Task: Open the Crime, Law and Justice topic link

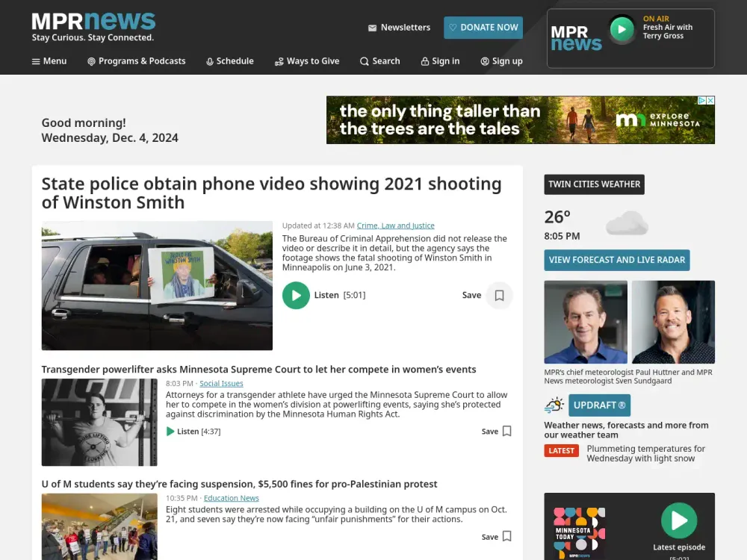Action: point(396,225)
